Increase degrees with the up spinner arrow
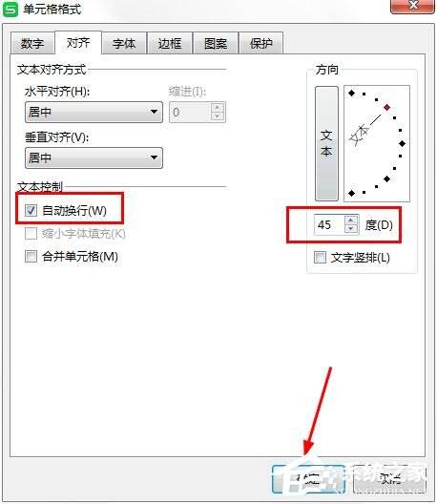The height and width of the screenshot is (504, 437). click(x=351, y=220)
